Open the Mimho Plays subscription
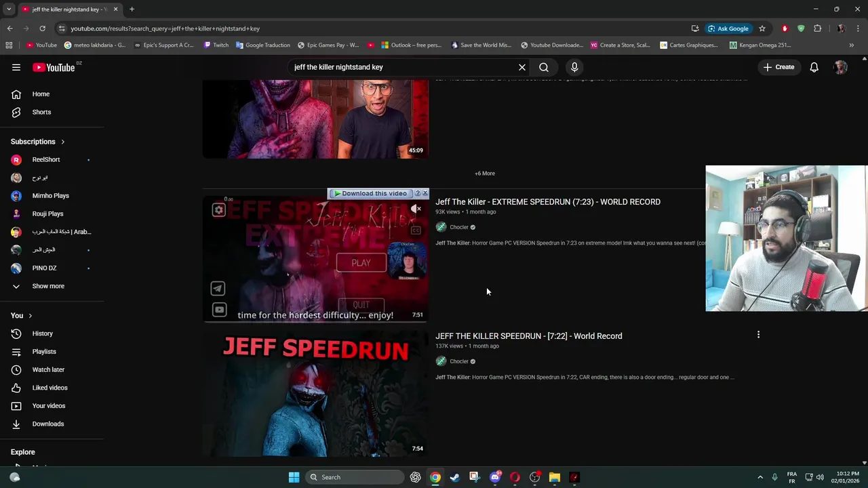Screen dimensions: 868x488 (52, 196)
